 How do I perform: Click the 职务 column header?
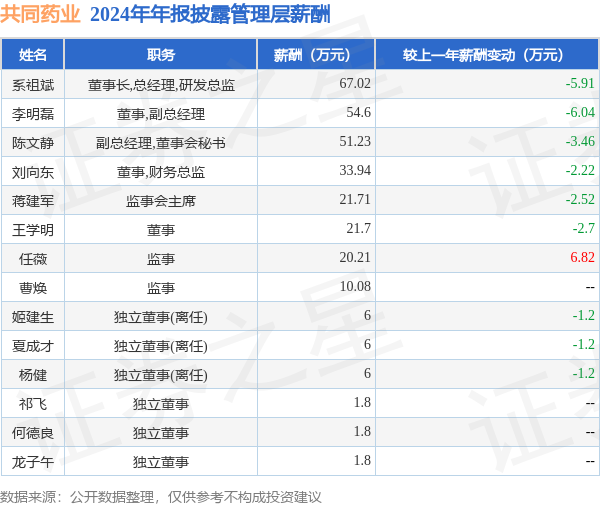[x=161, y=55]
